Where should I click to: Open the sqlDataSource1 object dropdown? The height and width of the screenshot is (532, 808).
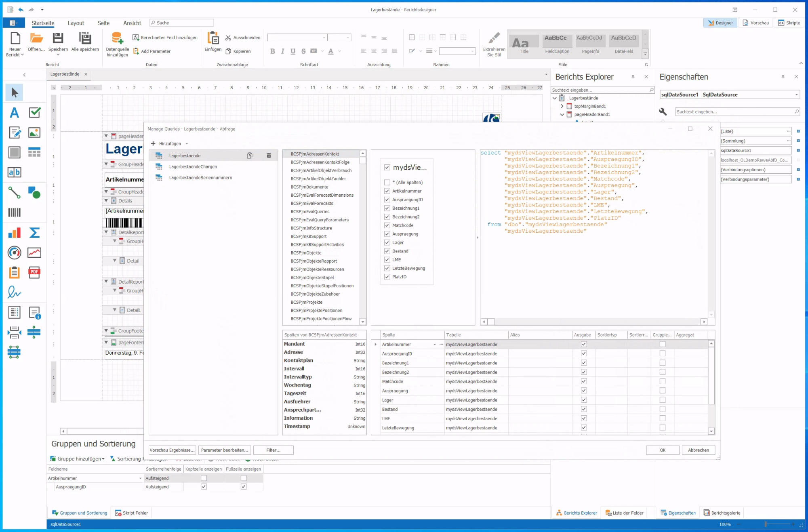pos(796,95)
